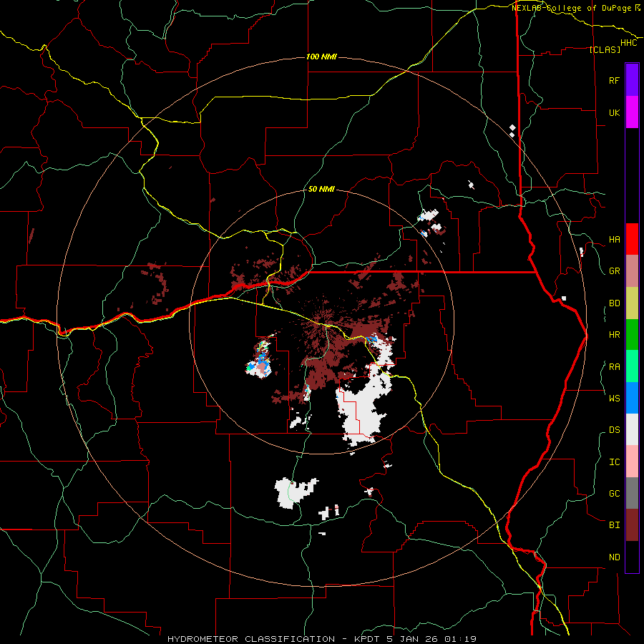Click the HHC product code label
The height and width of the screenshot is (644, 644).
[629, 43]
